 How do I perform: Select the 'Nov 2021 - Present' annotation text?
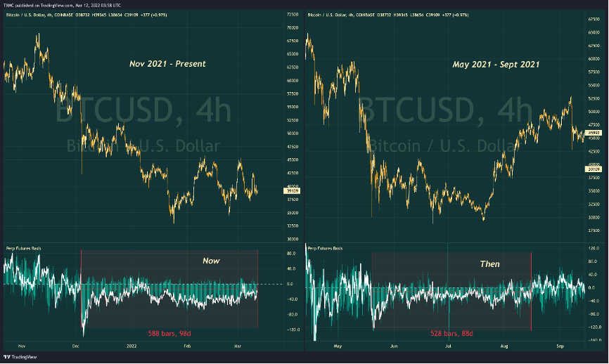[x=167, y=64]
